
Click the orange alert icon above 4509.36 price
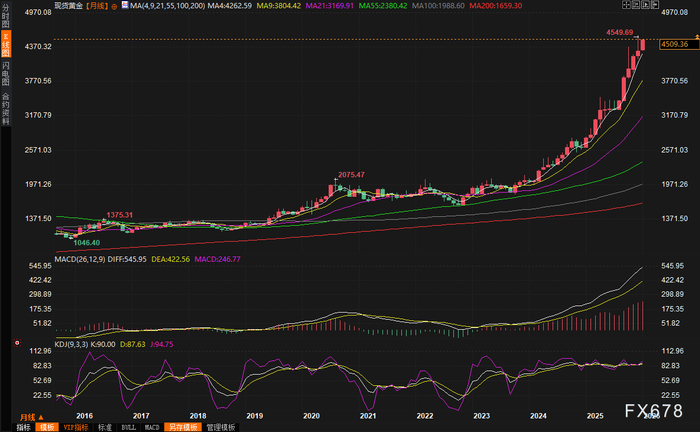(x=697, y=37)
